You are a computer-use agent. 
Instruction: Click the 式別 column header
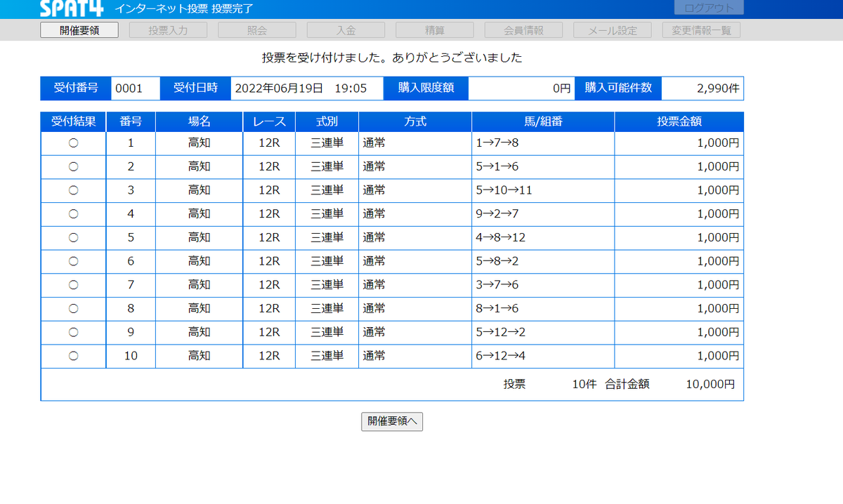(327, 121)
